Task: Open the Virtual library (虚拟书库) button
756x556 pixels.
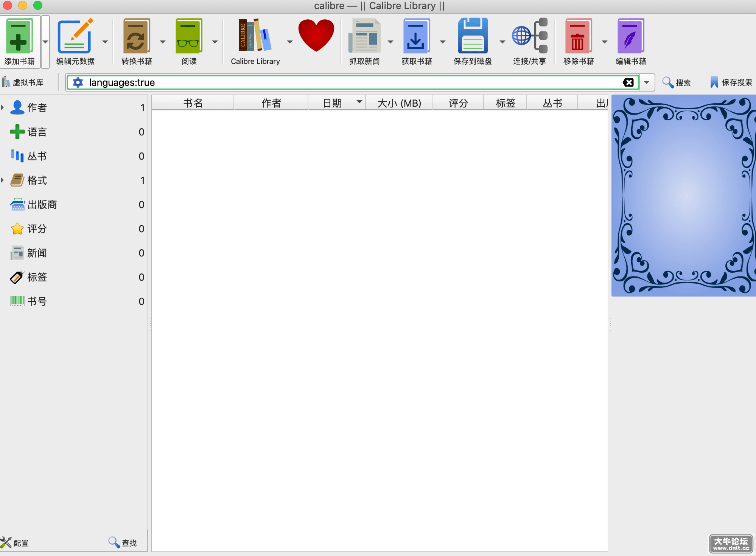Action: [23, 82]
